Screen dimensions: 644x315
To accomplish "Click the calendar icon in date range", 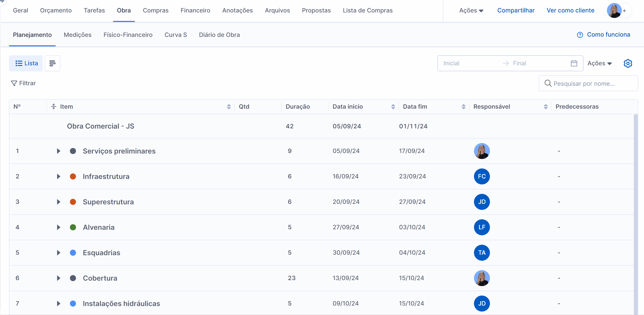I will [574, 63].
